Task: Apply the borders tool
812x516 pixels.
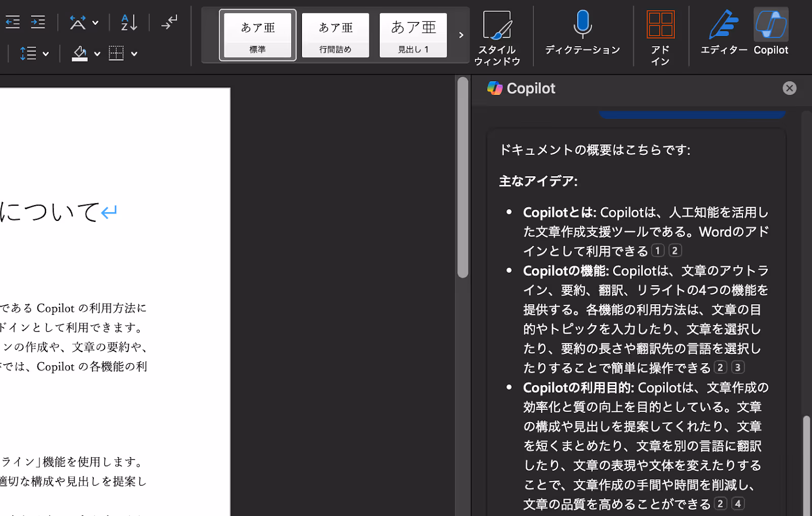Action: 116,53
